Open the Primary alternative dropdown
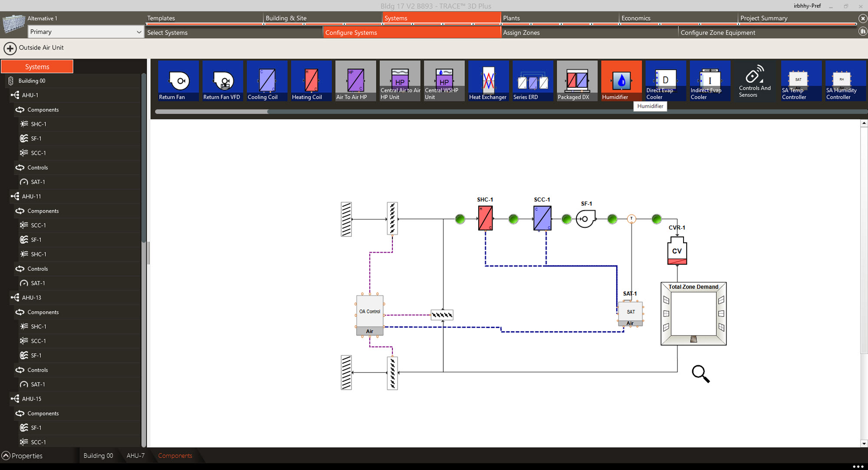868x470 pixels. point(85,32)
